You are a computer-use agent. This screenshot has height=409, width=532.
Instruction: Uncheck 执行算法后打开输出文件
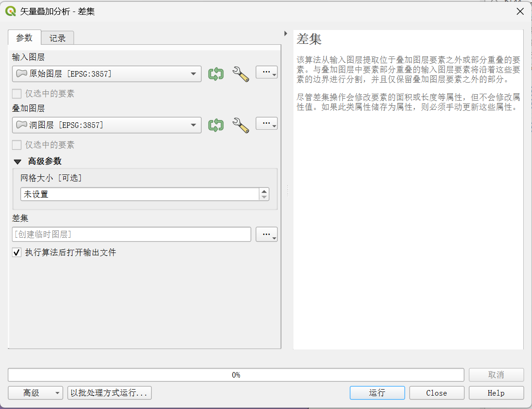[17, 253]
